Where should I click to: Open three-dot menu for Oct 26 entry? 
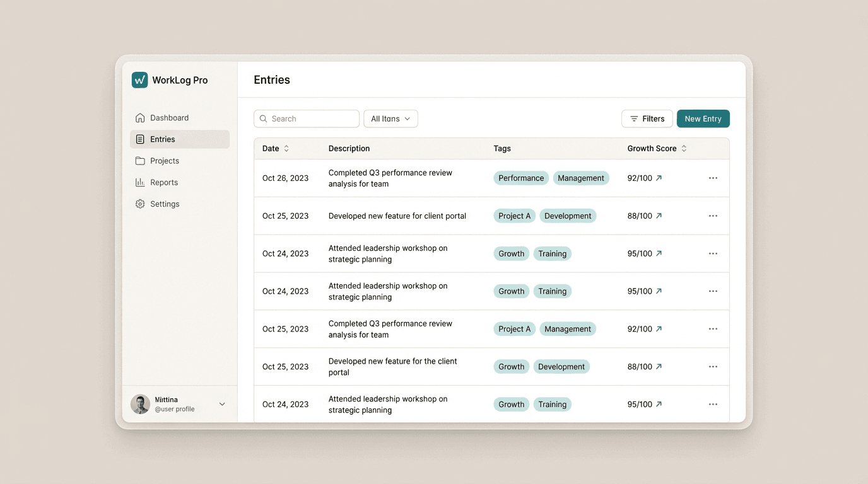tap(713, 178)
